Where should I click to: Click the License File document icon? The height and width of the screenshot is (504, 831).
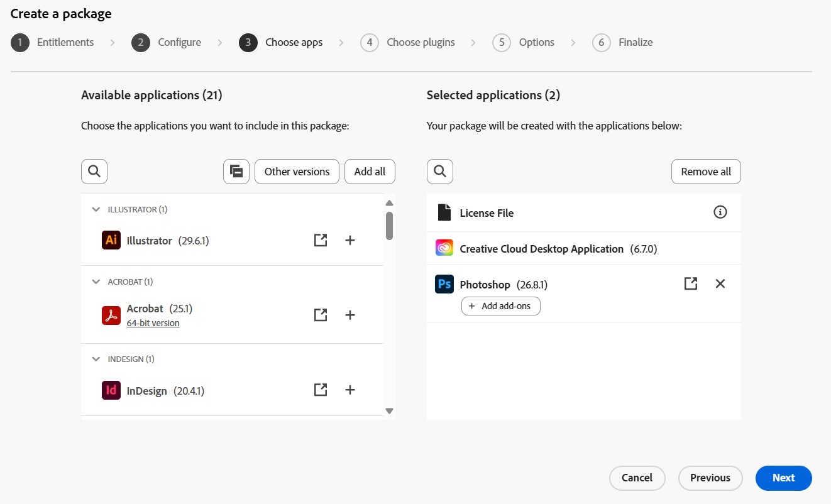444,212
